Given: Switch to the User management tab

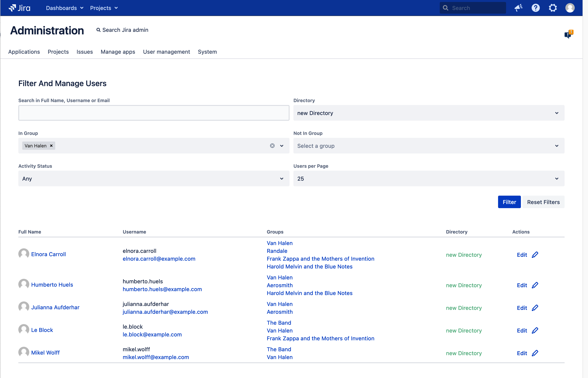Looking at the screenshot, I should 166,52.
